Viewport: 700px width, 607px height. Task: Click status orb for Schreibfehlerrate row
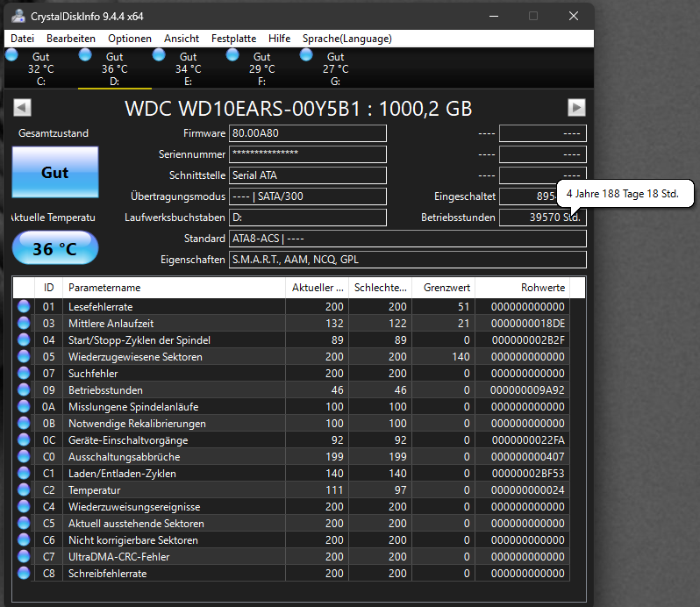(x=24, y=573)
